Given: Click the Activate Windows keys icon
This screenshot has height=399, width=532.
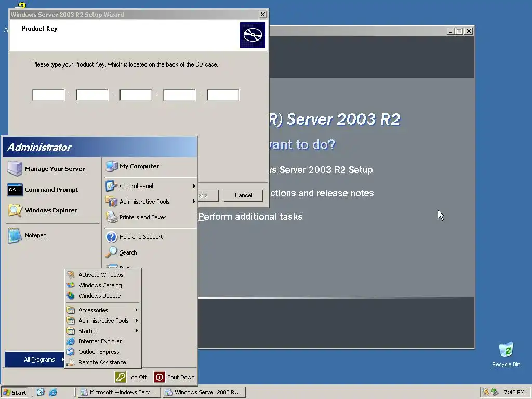Looking at the screenshot, I should tap(71, 275).
